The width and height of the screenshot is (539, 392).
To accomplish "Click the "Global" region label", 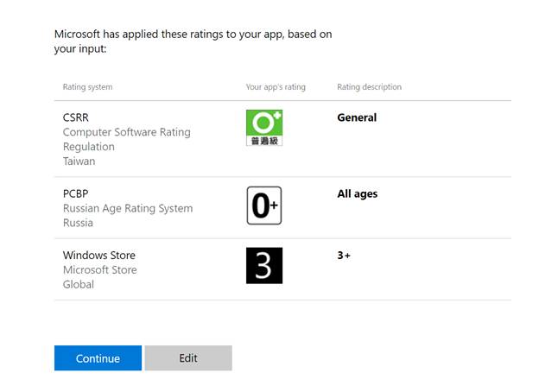I will pyautogui.click(x=78, y=285).
